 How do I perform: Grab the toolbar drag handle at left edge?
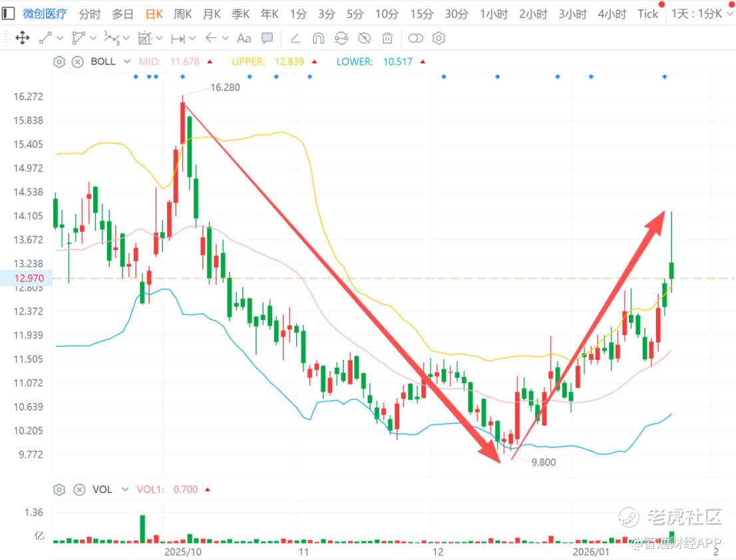[5, 38]
